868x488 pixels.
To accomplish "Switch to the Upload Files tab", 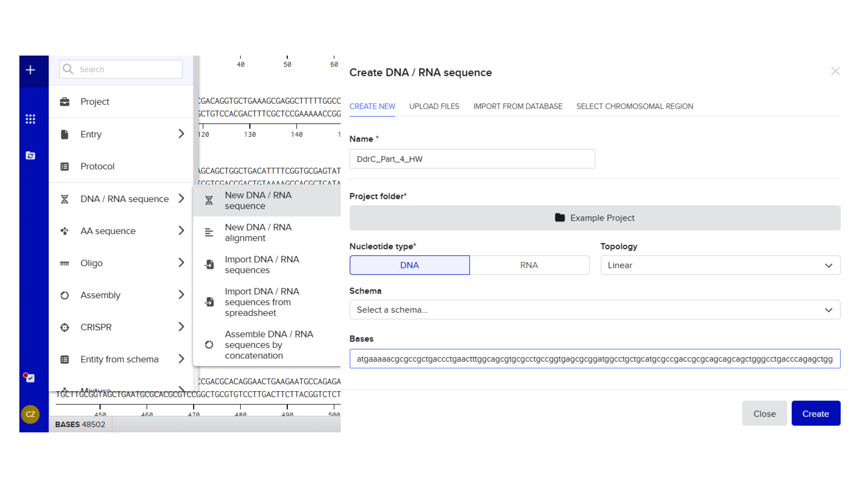I will coord(434,106).
